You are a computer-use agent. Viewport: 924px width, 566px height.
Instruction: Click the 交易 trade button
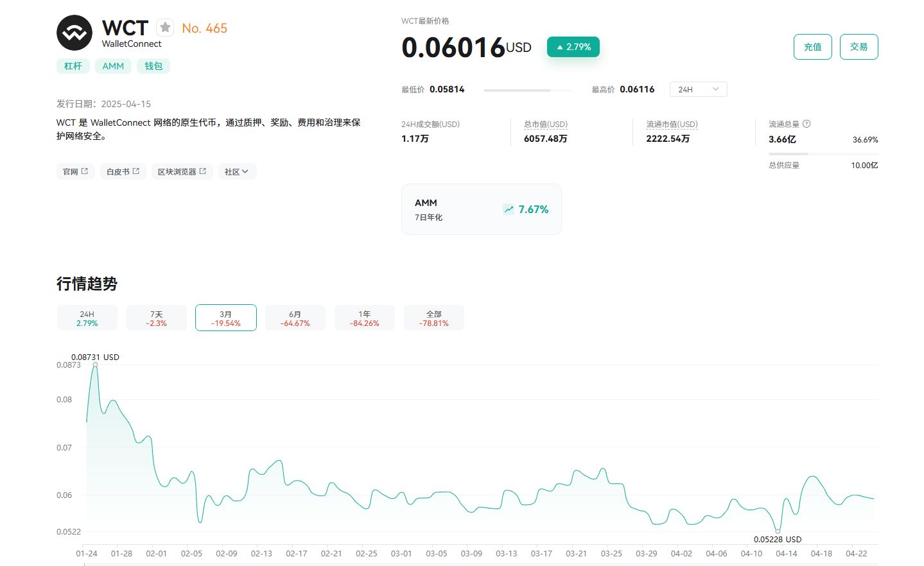coord(859,47)
